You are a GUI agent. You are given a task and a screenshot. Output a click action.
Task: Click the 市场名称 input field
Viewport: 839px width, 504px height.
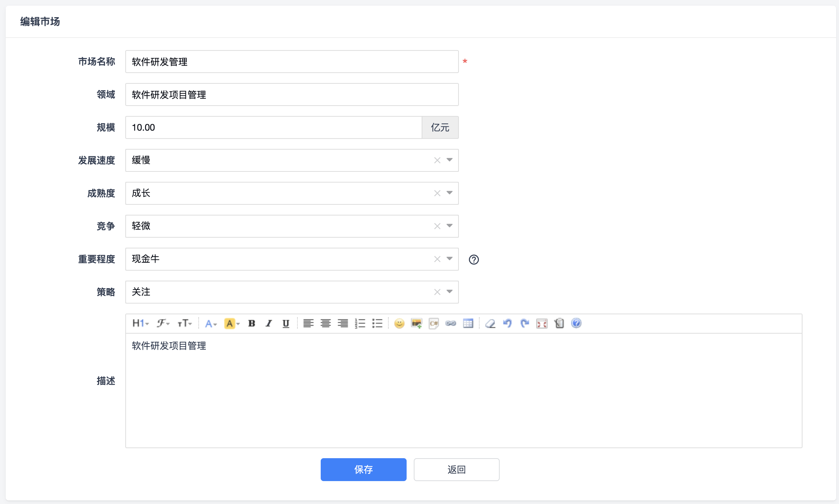click(x=292, y=62)
